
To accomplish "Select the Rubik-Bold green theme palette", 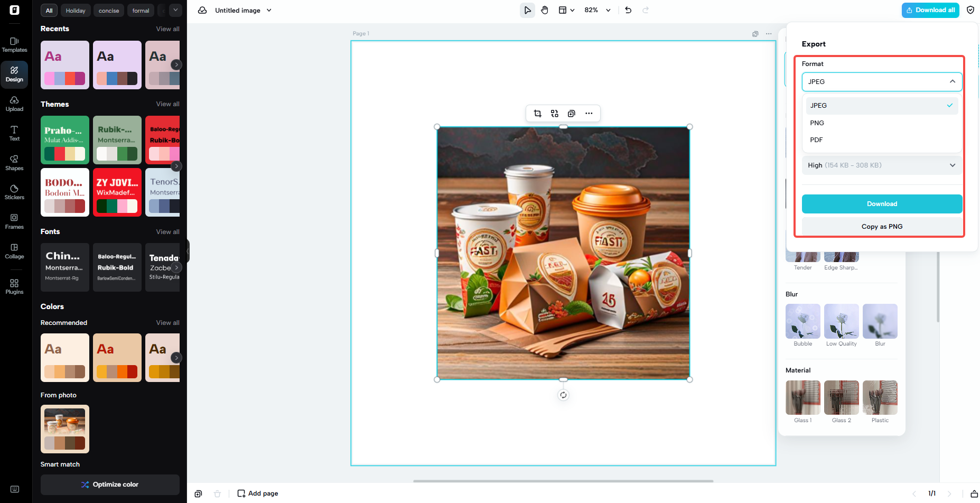I will pyautogui.click(x=117, y=140).
